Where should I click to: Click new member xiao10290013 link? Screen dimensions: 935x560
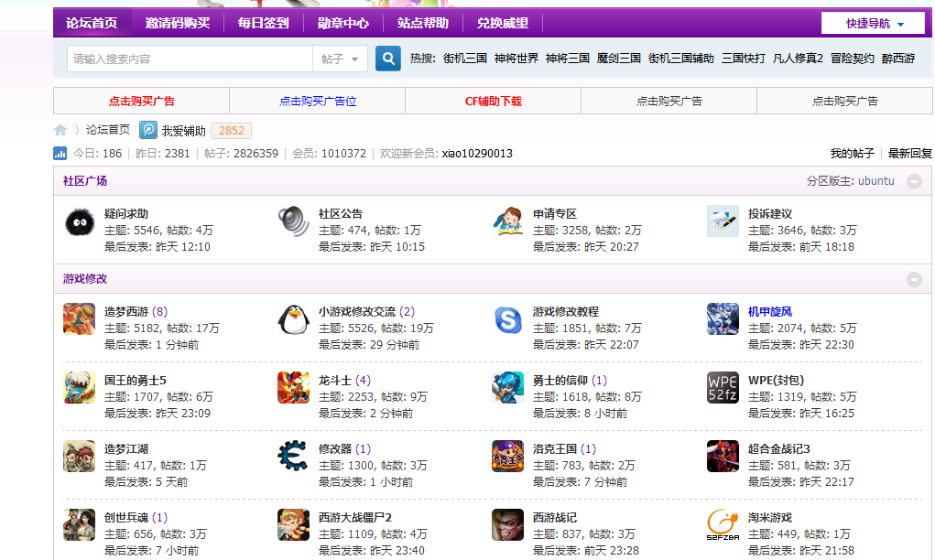(x=477, y=153)
